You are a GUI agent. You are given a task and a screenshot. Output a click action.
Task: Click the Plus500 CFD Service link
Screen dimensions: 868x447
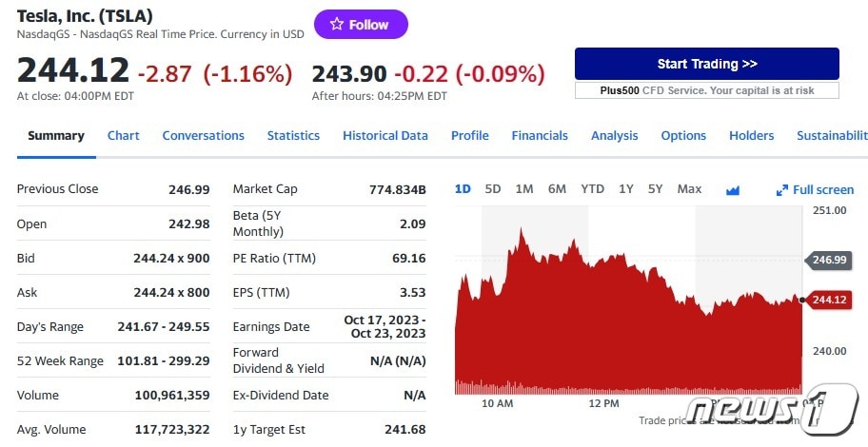point(706,90)
